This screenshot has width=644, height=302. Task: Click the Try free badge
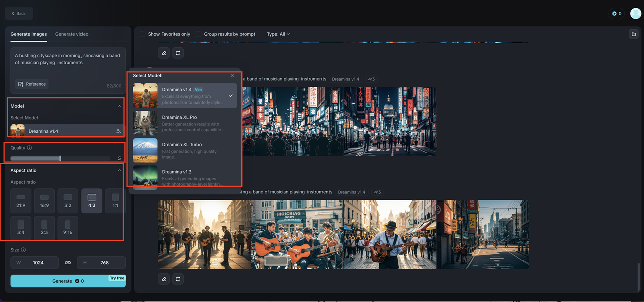pyautogui.click(x=117, y=278)
